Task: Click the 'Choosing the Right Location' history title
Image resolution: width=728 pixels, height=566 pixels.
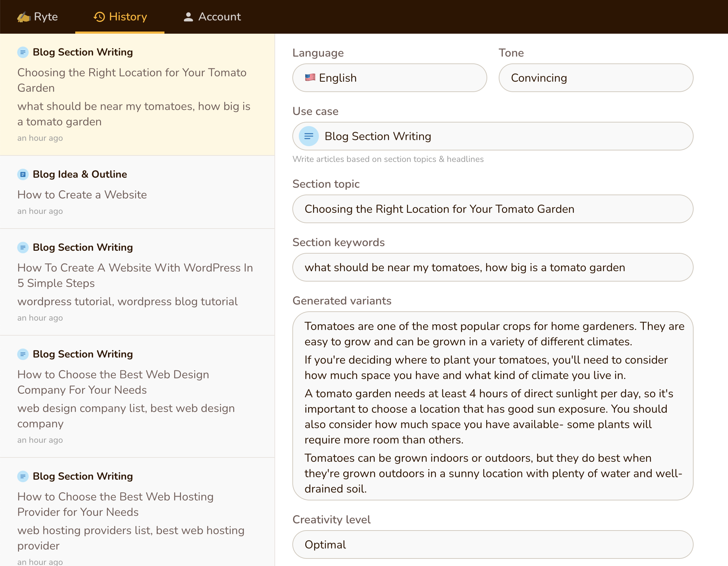Action: (132, 80)
